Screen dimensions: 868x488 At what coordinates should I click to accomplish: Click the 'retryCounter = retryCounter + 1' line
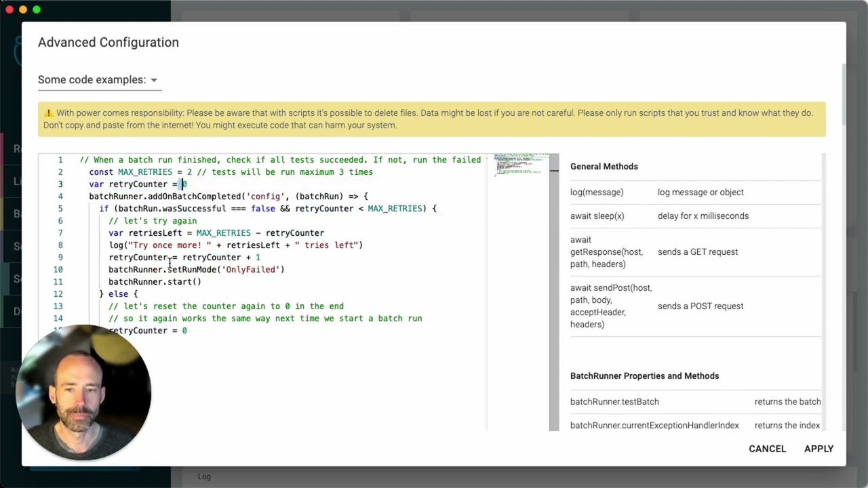184,258
